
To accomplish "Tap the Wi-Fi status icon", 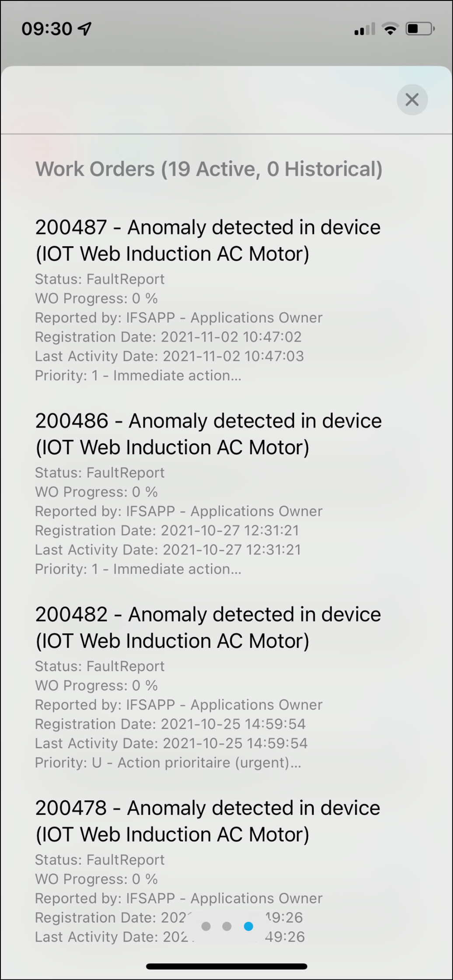I will (390, 29).
